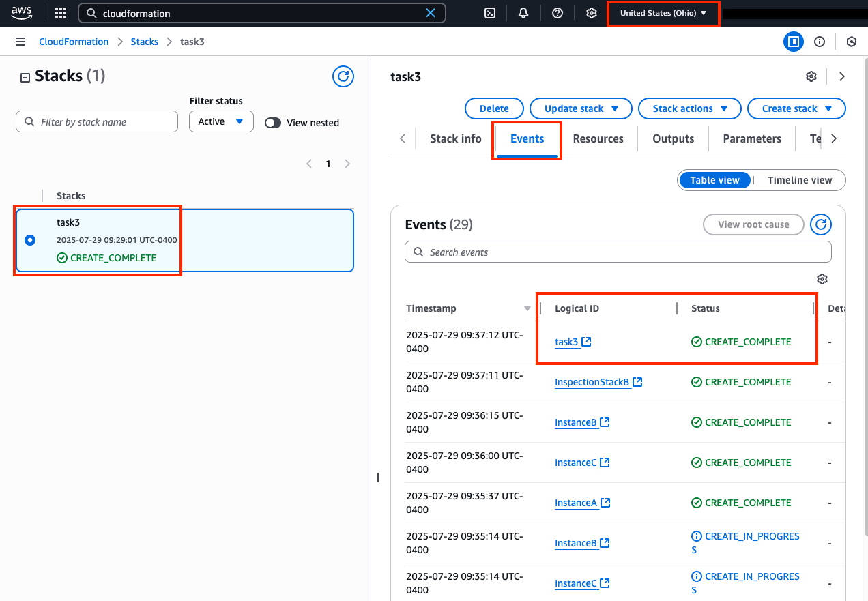Go to CloudFormation breadcrumb link
Screen dimensions: 868x601
click(74, 42)
